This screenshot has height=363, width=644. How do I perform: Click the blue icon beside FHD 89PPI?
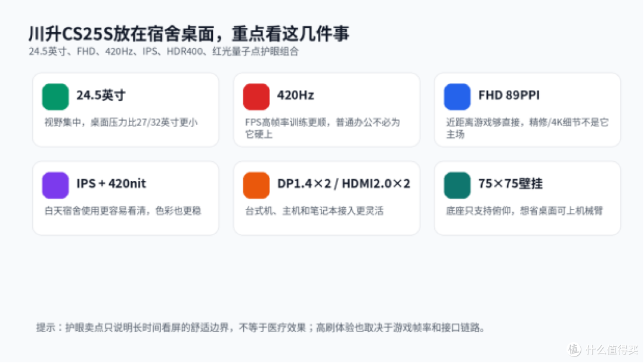[x=457, y=97]
